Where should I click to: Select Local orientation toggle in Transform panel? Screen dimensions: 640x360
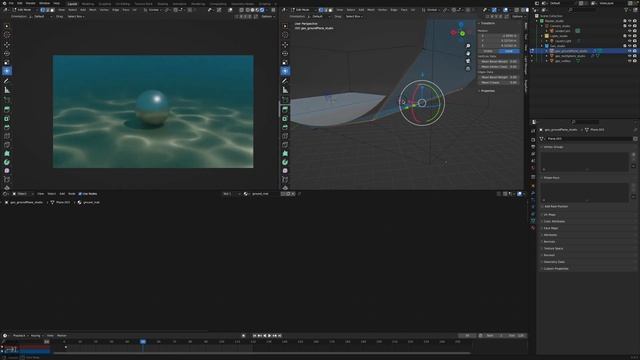coord(509,51)
